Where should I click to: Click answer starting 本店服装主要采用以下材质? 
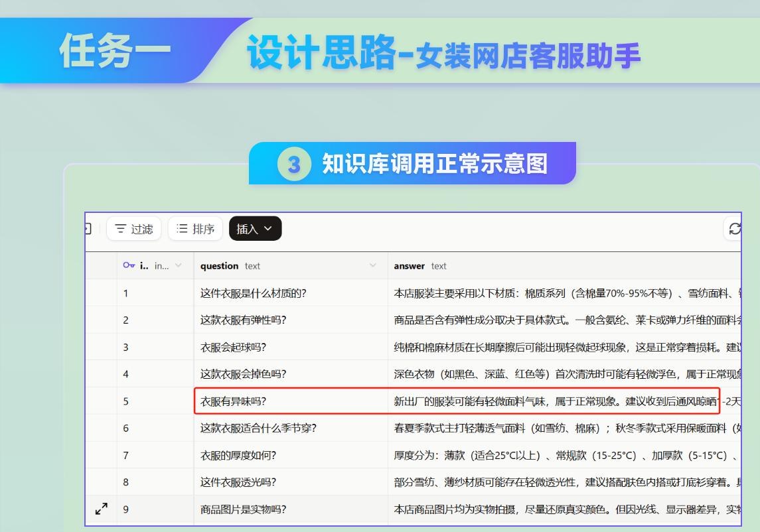coord(565,293)
